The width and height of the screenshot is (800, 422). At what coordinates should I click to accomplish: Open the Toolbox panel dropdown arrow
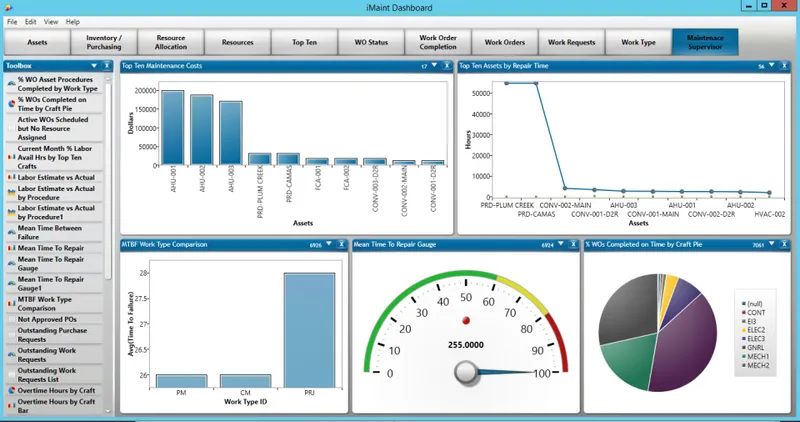pos(94,66)
